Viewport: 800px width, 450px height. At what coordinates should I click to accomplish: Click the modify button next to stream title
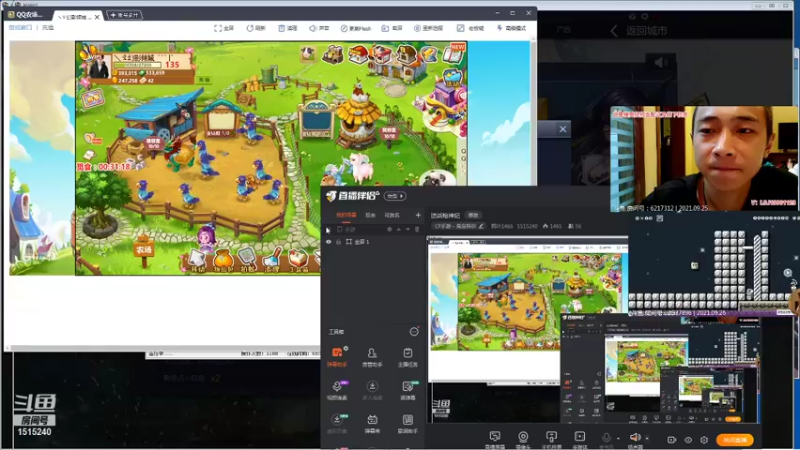473,215
